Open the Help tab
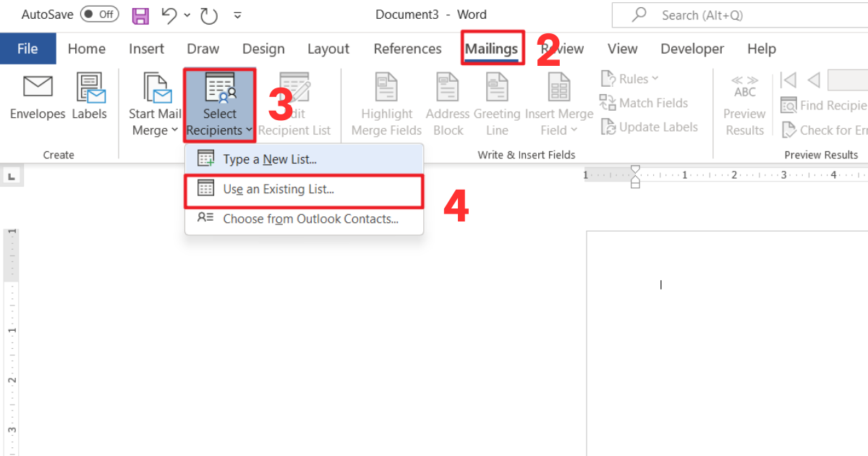Viewport: 868px width, 456px height. tap(762, 48)
